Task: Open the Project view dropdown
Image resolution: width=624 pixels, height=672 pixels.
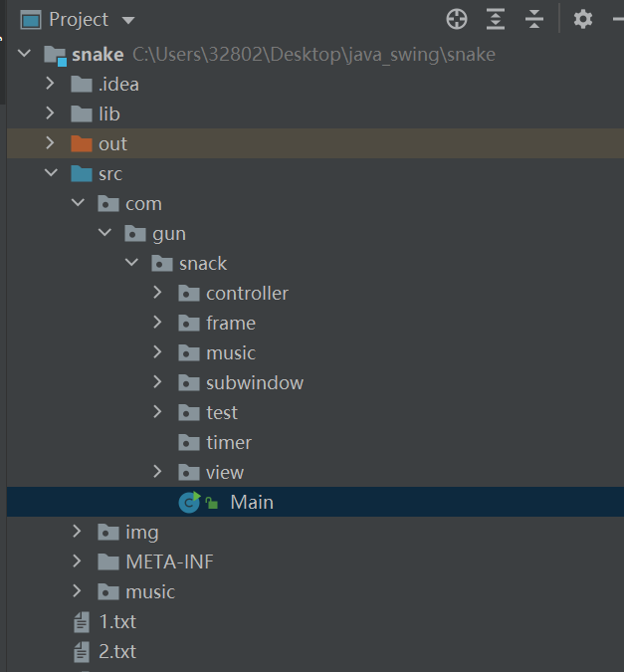Action: click(127, 20)
